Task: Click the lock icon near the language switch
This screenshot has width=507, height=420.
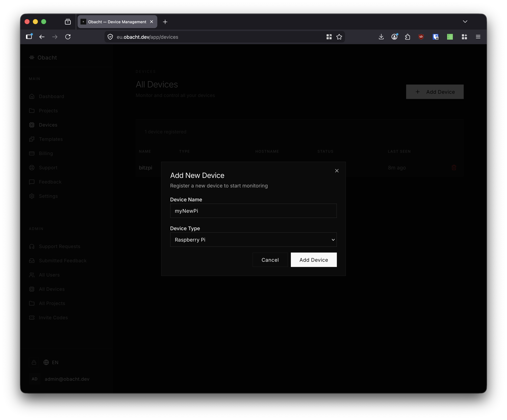Action: tap(34, 362)
